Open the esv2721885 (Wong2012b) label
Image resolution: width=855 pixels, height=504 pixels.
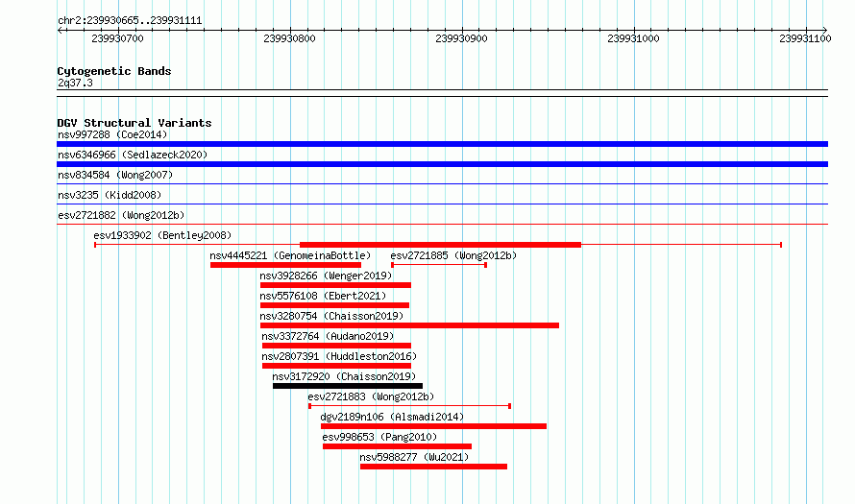(x=453, y=255)
